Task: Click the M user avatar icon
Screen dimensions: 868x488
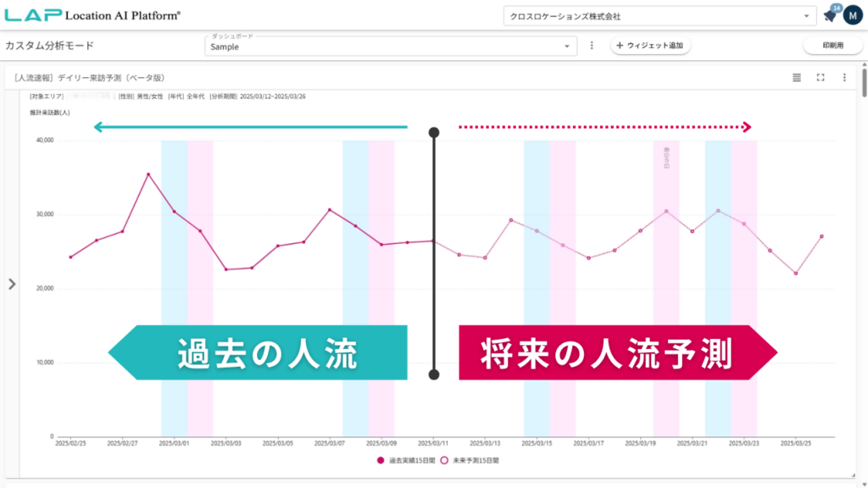Action: (852, 14)
